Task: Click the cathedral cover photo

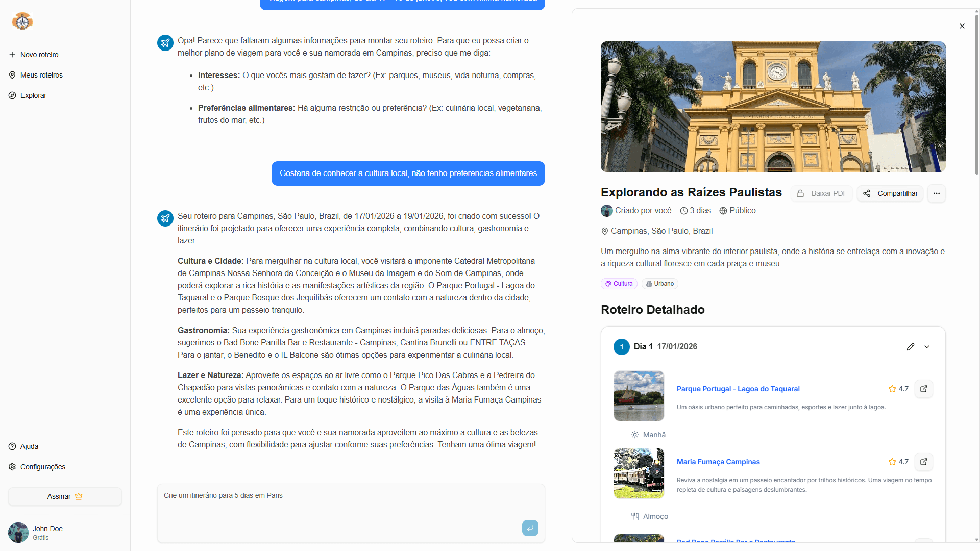Action: (773, 107)
